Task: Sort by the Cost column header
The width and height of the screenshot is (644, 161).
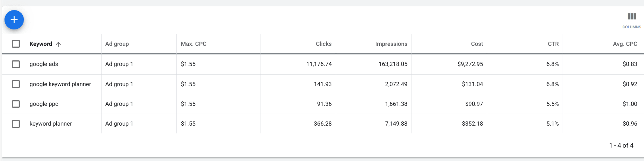Action: pos(477,44)
